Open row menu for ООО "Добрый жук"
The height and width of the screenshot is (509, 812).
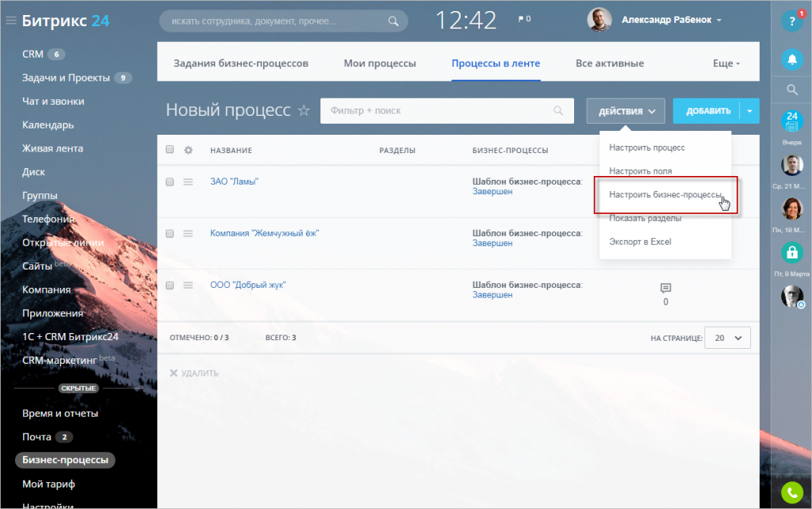tap(188, 285)
